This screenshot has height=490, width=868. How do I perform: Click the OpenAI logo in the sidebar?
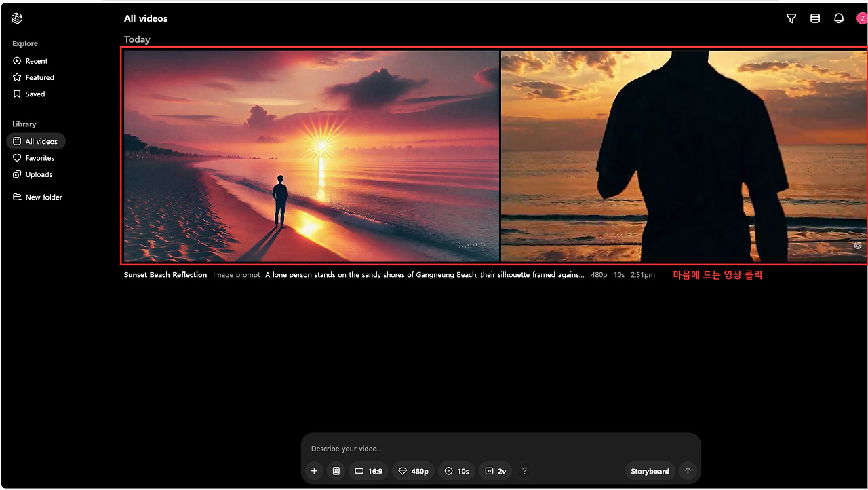17,18
